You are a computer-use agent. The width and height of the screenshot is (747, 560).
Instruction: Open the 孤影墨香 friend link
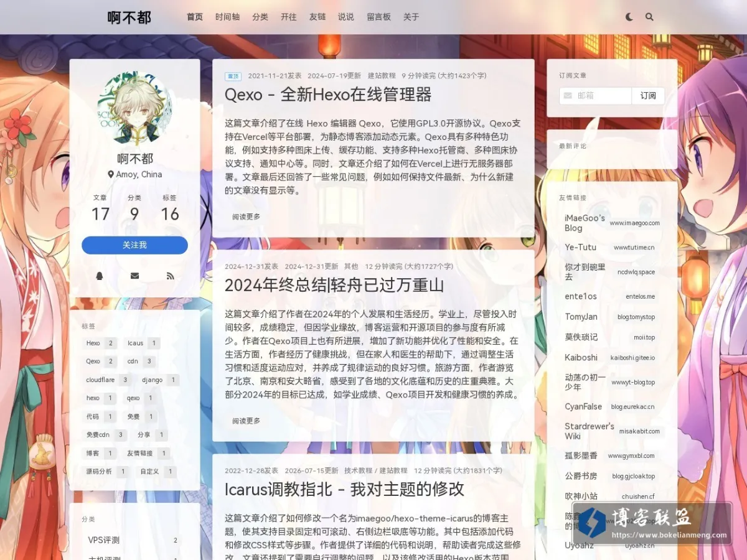[x=612, y=455]
